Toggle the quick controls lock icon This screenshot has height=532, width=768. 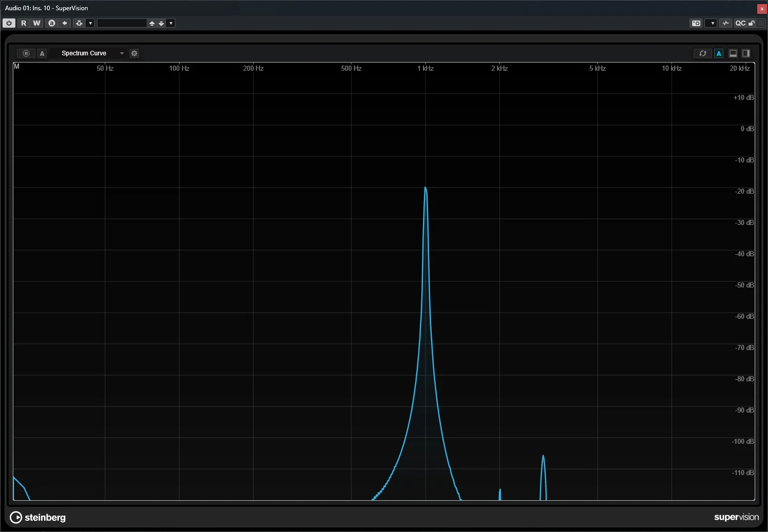[752, 23]
